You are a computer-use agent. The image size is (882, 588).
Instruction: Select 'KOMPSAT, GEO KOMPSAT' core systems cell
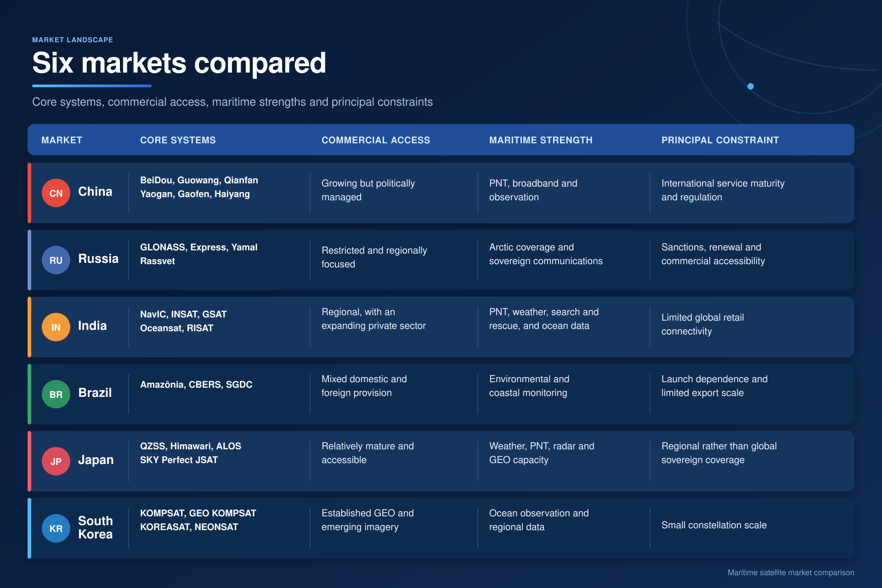(x=198, y=520)
